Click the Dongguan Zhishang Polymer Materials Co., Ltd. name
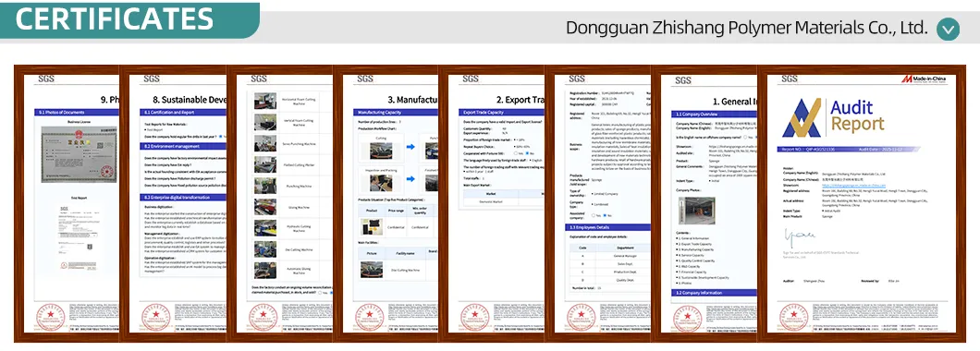Viewport: 980px width, 351px height. tap(747, 28)
